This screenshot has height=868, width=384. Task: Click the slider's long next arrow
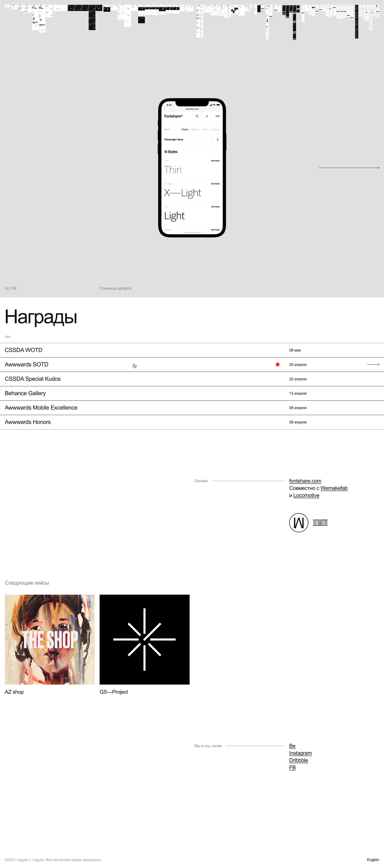[349, 167]
